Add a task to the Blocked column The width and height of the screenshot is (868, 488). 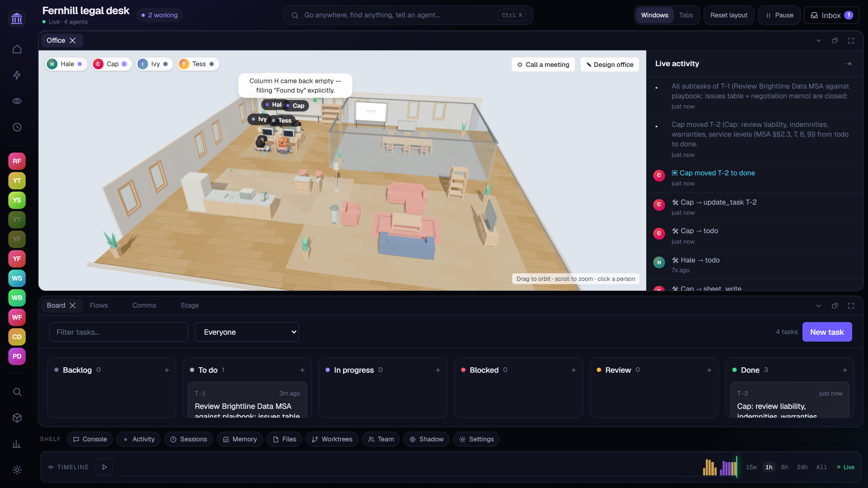pyautogui.click(x=574, y=370)
